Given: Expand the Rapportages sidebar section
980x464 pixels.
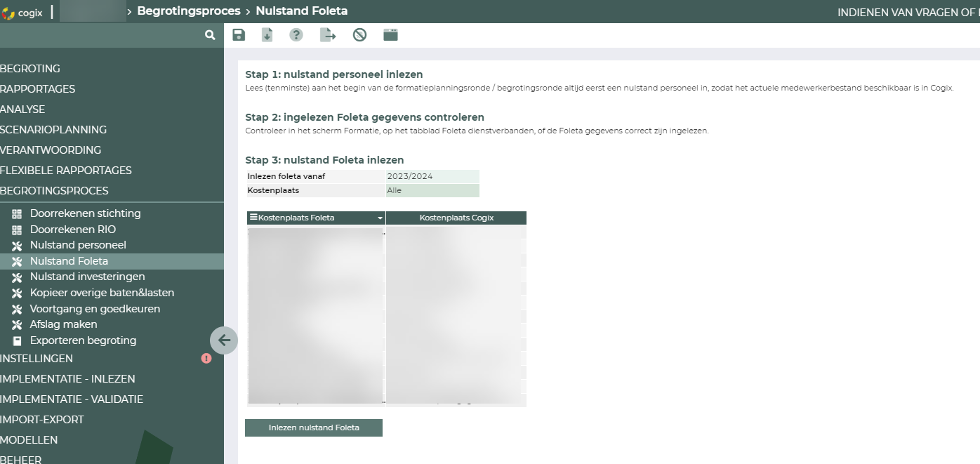Looking at the screenshot, I should point(38,89).
